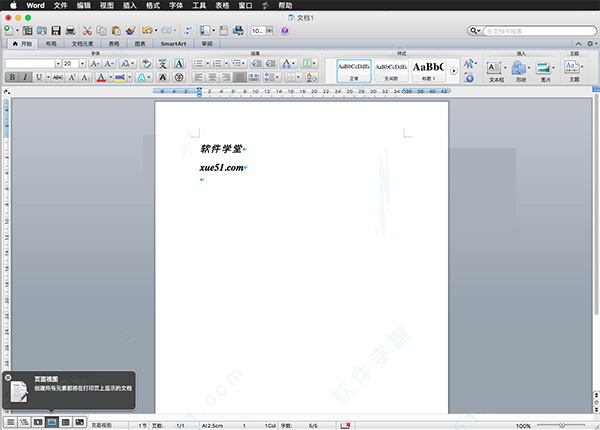Insert a 图片 picture
This screenshot has height=430, width=600.
pyautogui.click(x=546, y=72)
